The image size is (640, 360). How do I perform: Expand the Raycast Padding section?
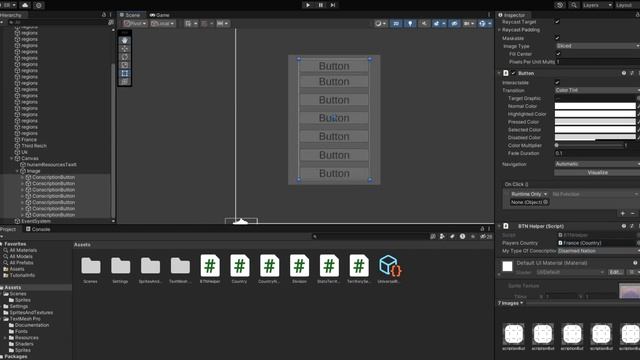pos(500,30)
